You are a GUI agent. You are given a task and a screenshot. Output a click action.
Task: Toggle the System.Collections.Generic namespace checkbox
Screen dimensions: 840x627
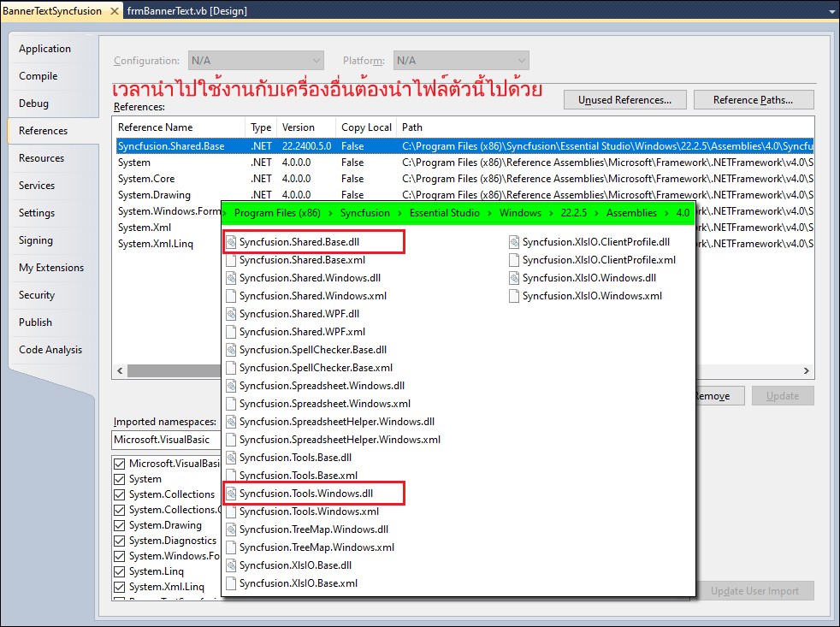point(119,510)
